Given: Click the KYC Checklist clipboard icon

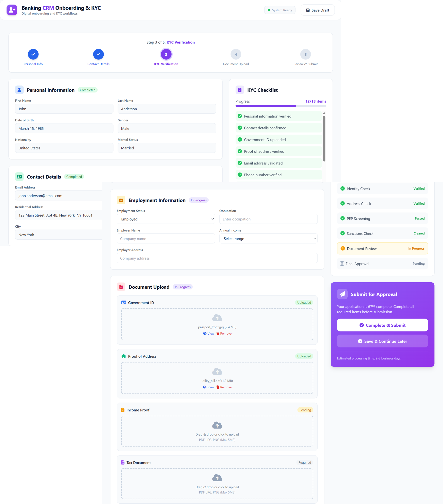Looking at the screenshot, I should coord(240,90).
